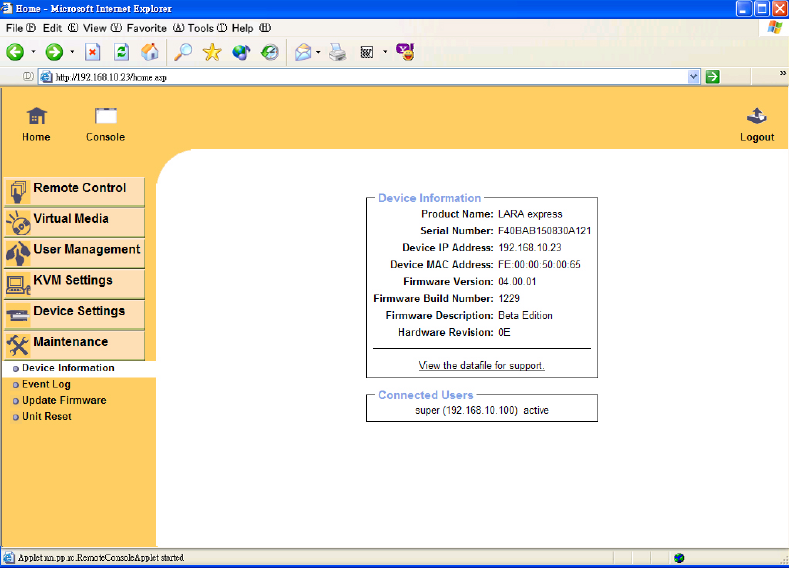Click the address bar URL field
The height and width of the screenshot is (568, 789).
370,77
